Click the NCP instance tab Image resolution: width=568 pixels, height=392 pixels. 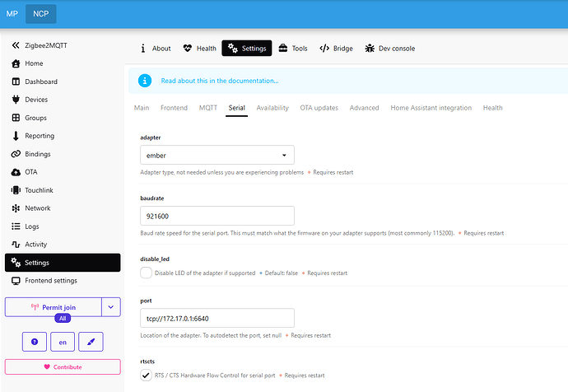click(41, 14)
